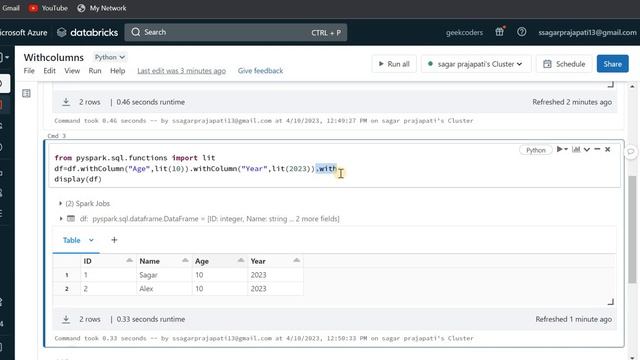
Task: Download the upper 2 rows result
Action: [x=66, y=102]
